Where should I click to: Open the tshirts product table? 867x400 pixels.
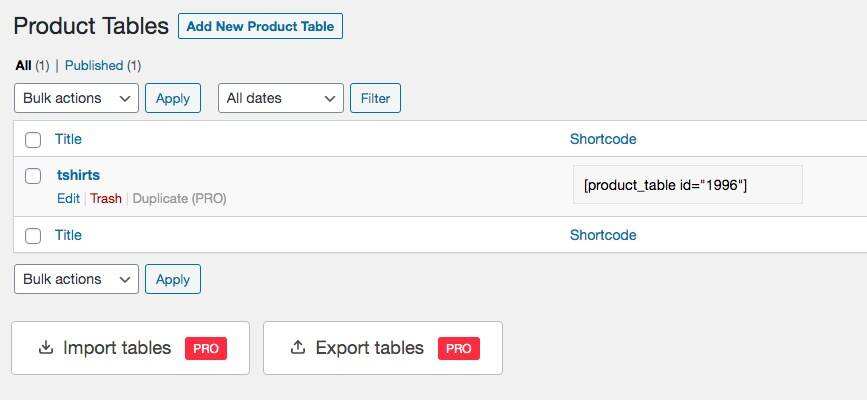click(x=78, y=175)
